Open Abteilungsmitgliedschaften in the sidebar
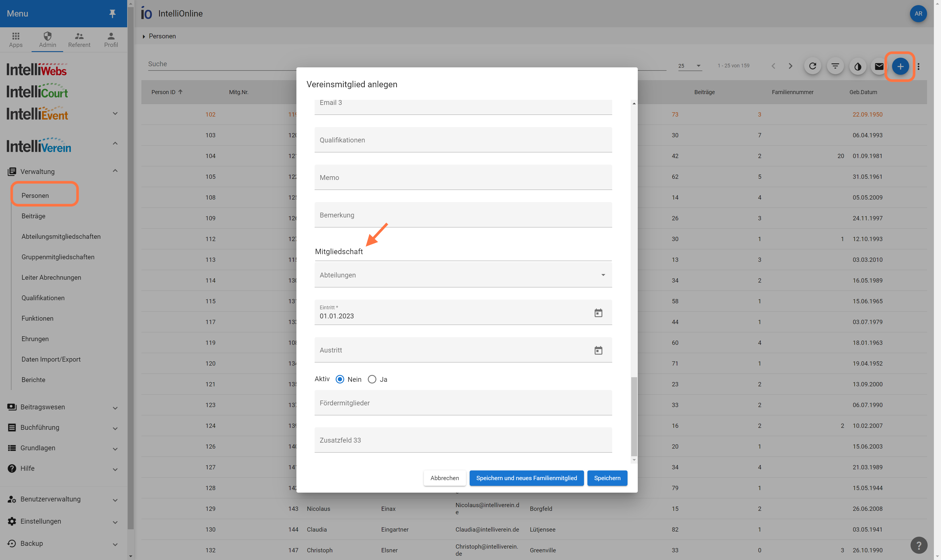The image size is (941, 560). pyautogui.click(x=61, y=237)
